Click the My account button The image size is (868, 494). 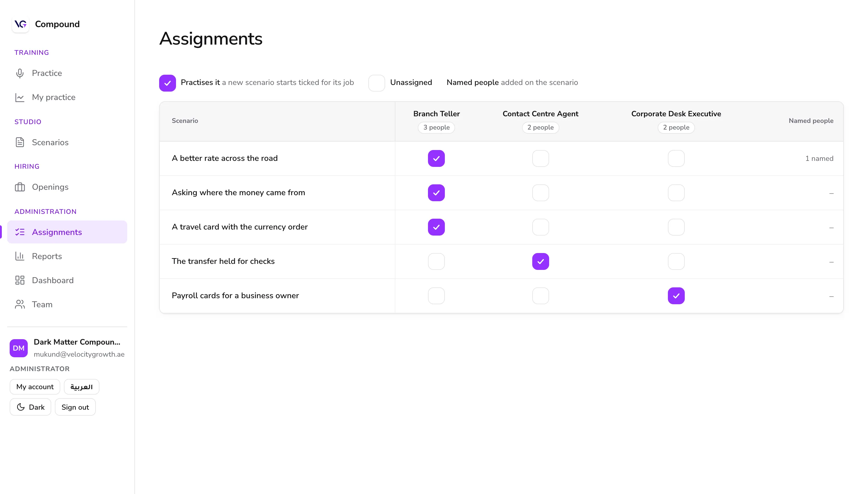(35, 387)
